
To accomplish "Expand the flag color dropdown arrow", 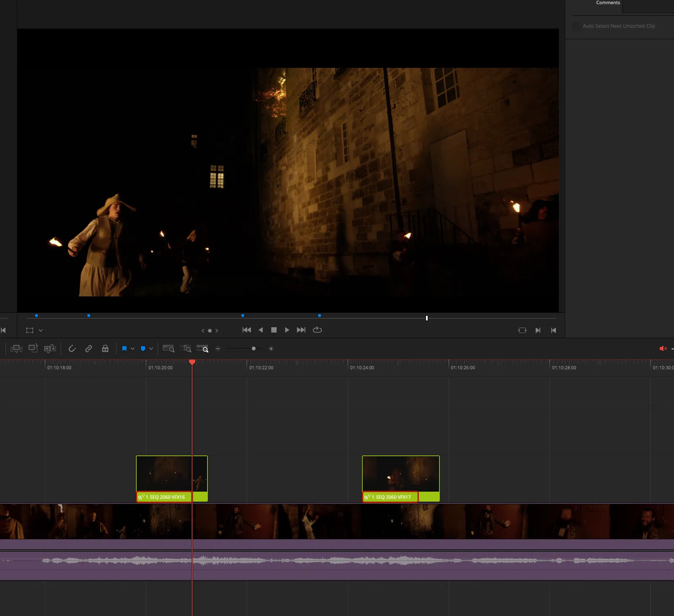I will click(x=132, y=349).
